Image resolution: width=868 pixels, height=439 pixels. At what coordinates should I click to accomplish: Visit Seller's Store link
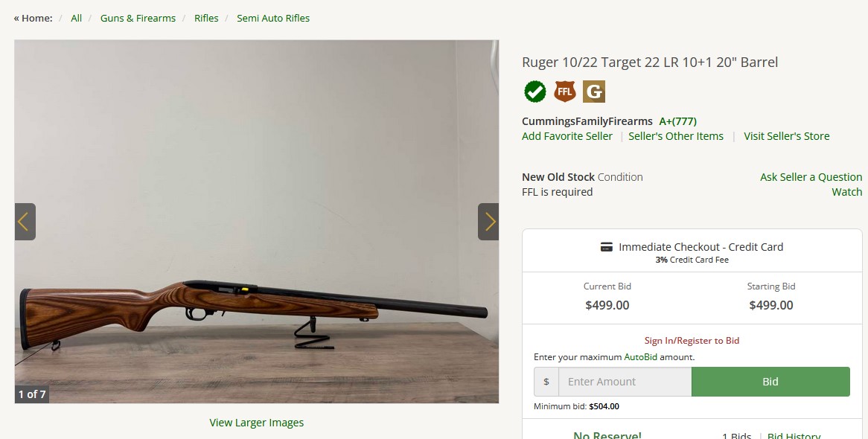[x=787, y=136]
